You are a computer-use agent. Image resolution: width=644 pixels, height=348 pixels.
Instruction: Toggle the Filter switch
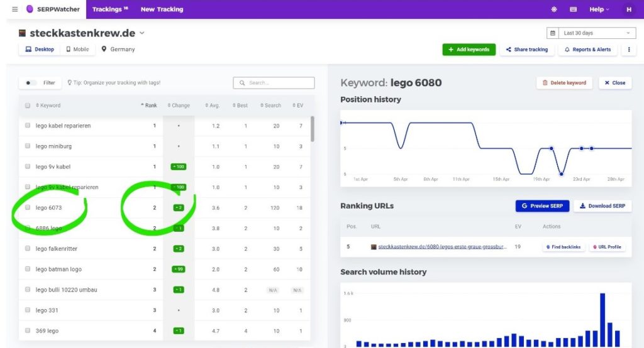pos(30,82)
